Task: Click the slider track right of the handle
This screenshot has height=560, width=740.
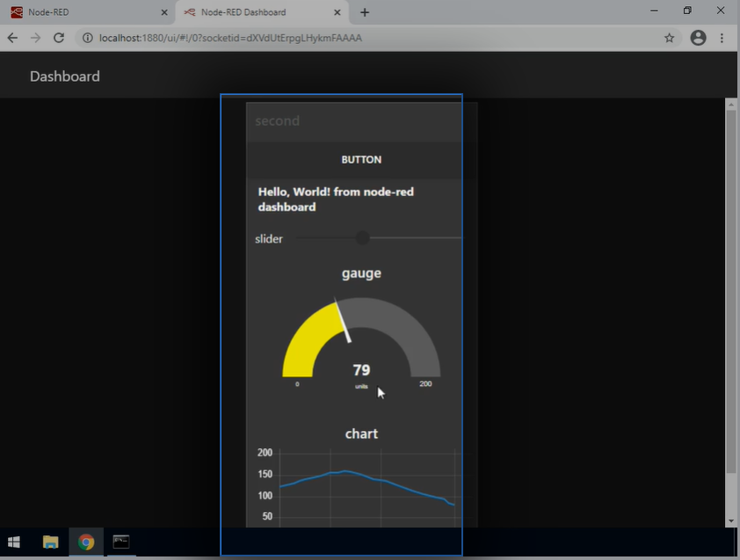Action: coord(416,238)
